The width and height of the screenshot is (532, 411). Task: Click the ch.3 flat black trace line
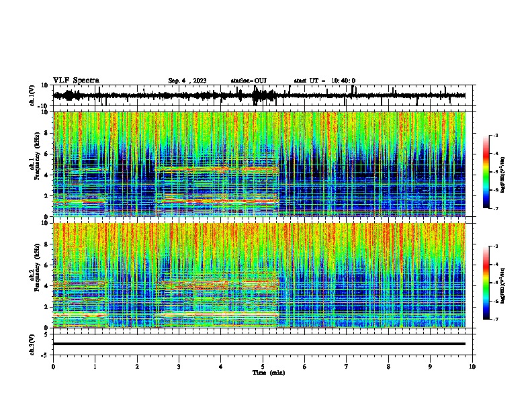pos(259,344)
